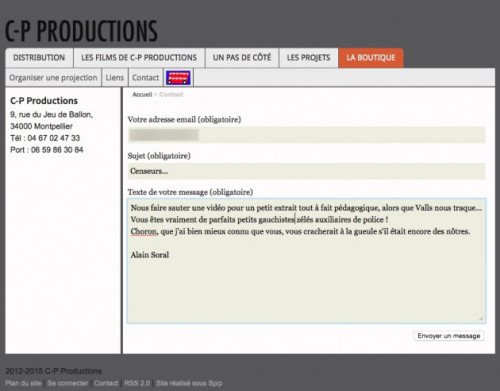Click inside the message text area
Screen dimensions: 500x391
coord(306,261)
